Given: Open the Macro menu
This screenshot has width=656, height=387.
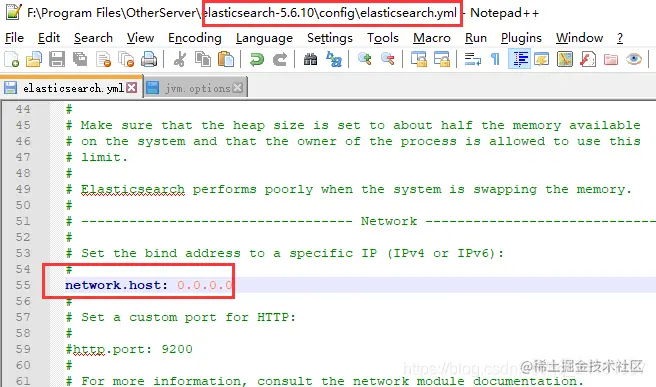Looking at the screenshot, I should tap(432, 38).
